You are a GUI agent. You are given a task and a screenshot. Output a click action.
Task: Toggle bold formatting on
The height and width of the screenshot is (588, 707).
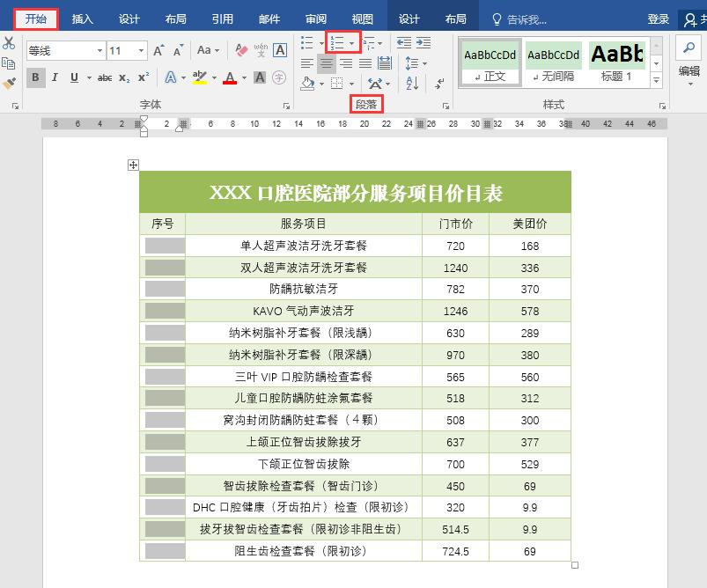(x=33, y=77)
